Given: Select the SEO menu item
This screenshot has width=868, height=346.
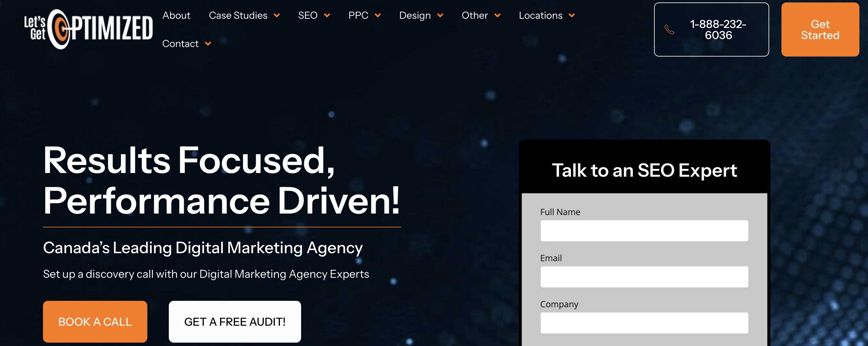Looking at the screenshot, I should click(x=308, y=15).
